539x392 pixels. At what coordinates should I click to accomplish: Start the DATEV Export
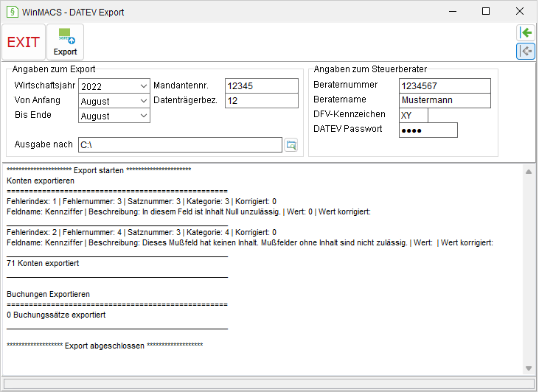[x=66, y=42]
